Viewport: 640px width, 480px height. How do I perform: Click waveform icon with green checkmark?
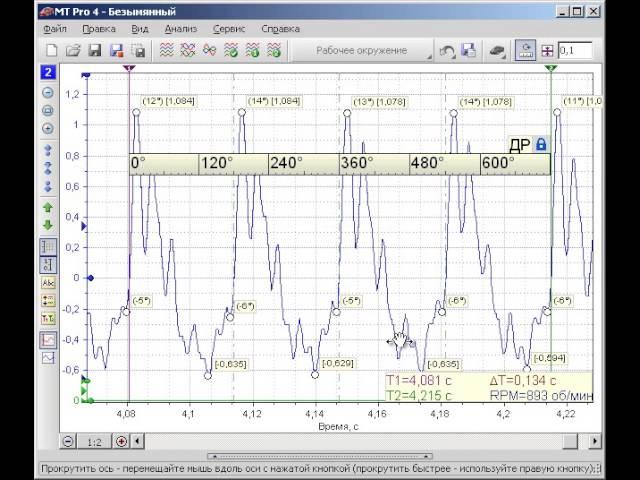click(231, 51)
